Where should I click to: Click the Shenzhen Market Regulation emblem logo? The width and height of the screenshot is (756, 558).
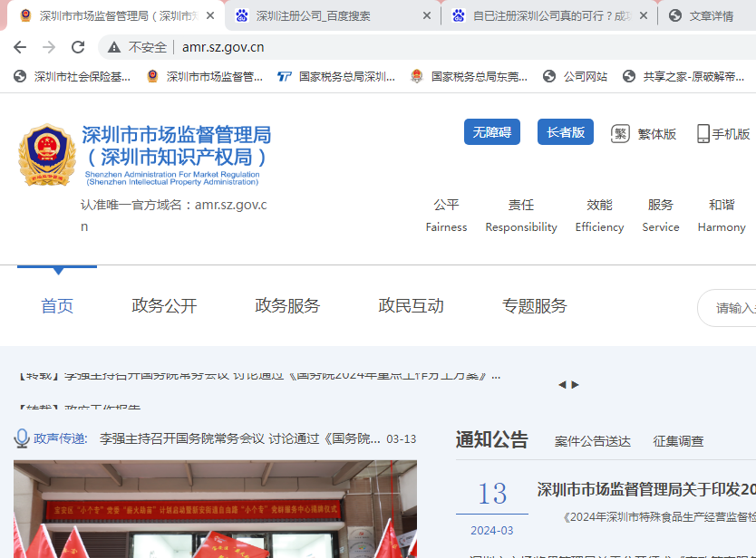47,155
